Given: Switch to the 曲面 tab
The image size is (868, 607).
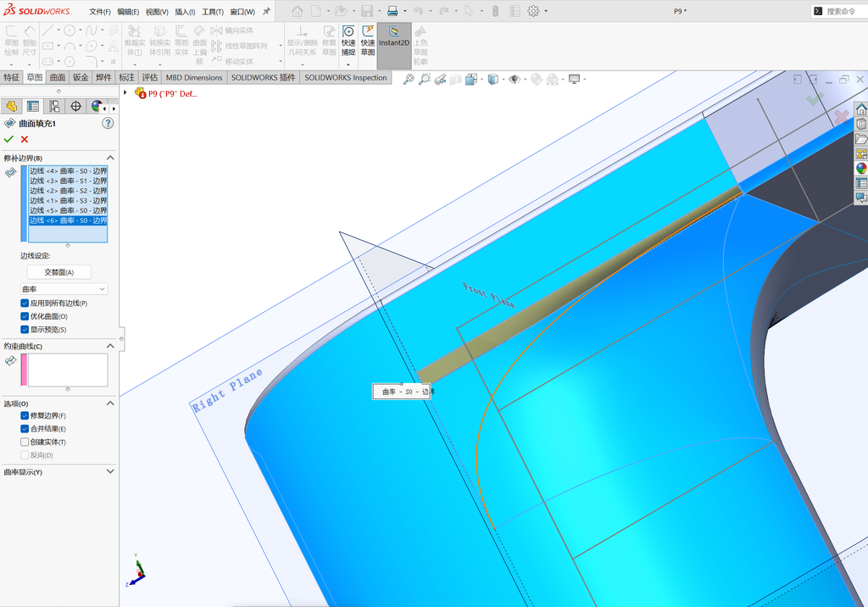Looking at the screenshot, I should tap(58, 77).
